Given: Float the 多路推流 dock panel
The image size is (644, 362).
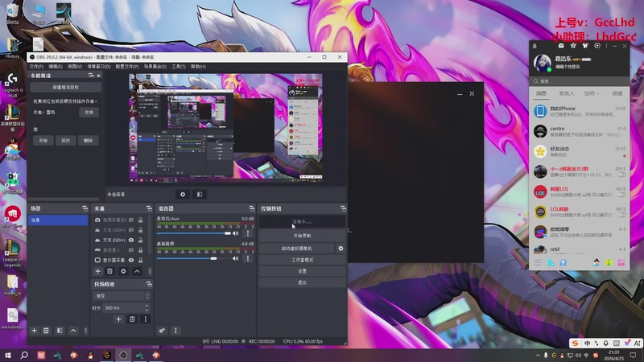Looking at the screenshot, I should (91, 76).
